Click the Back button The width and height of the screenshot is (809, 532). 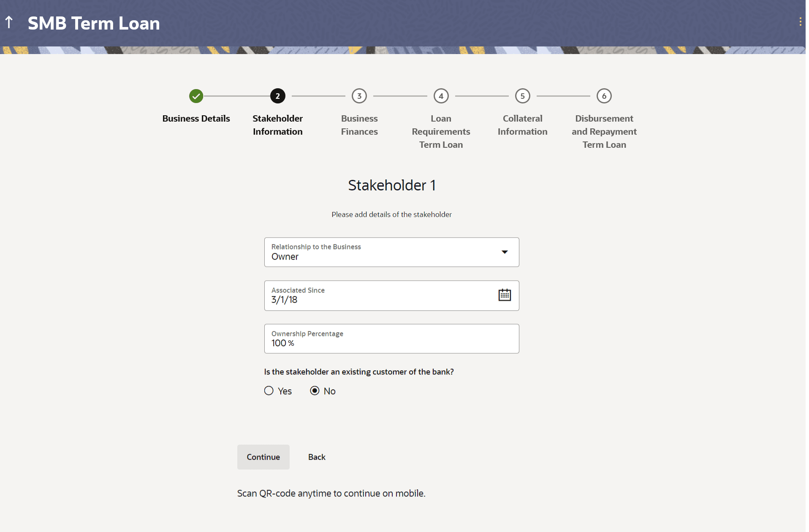click(x=317, y=457)
